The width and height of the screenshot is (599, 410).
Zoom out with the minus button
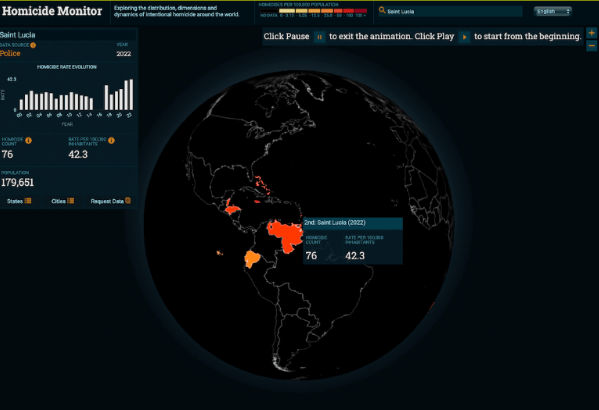(591, 46)
